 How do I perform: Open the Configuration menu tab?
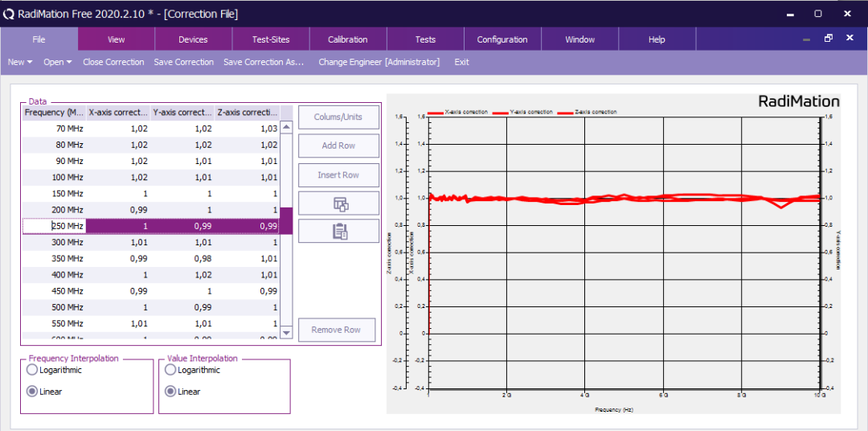tap(502, 39)
